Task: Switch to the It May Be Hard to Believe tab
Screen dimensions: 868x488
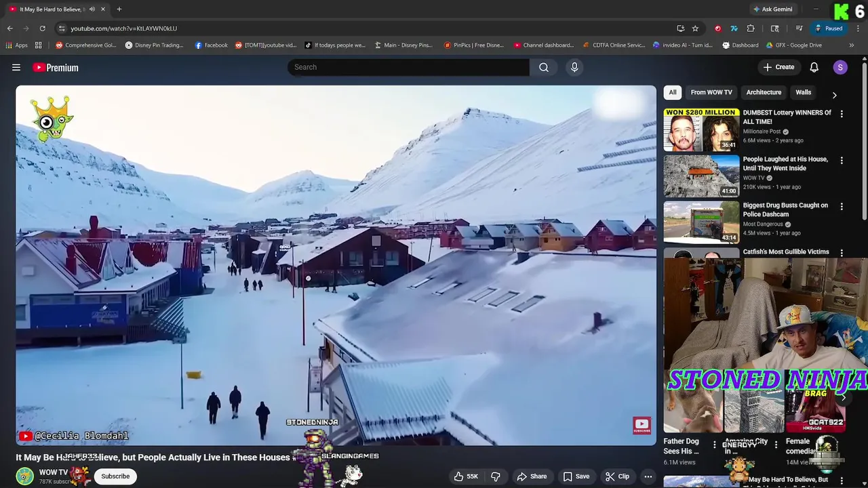Action: click(53, 9)
